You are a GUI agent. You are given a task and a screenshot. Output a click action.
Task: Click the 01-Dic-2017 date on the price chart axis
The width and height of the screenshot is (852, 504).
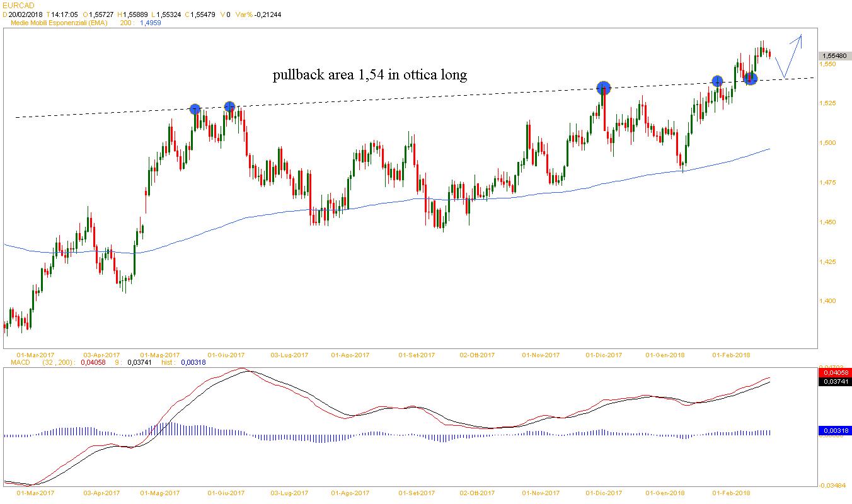coord(604,355)
